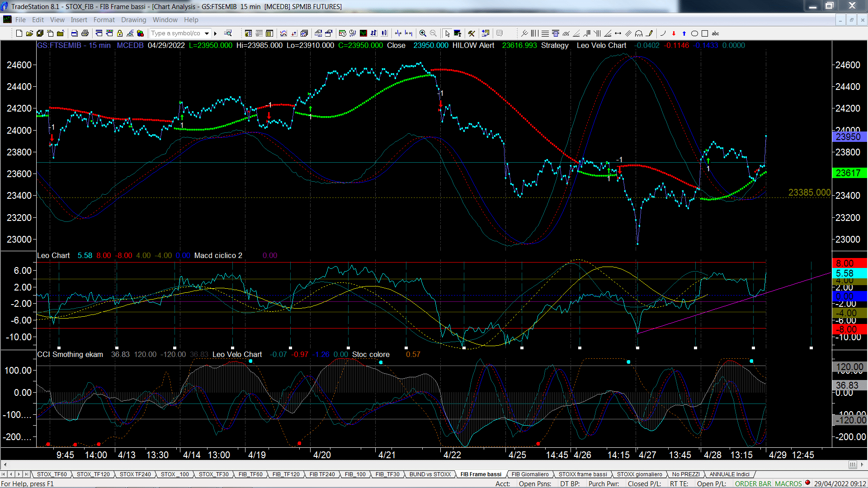Select the rectangle drawing tool

(705, 33)
